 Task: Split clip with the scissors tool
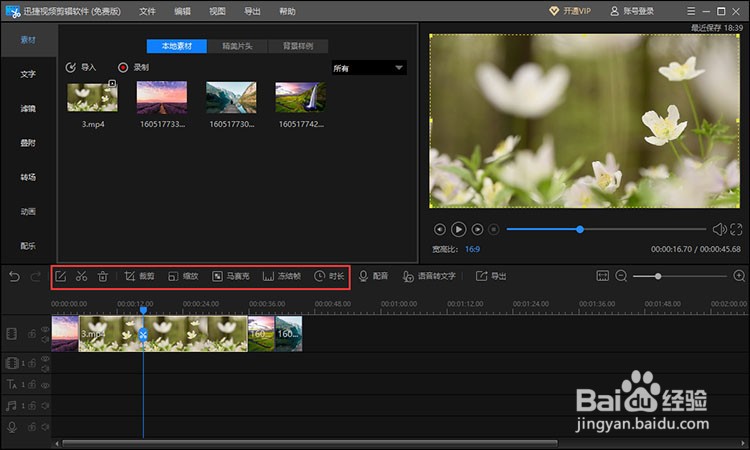pos(81,276)
